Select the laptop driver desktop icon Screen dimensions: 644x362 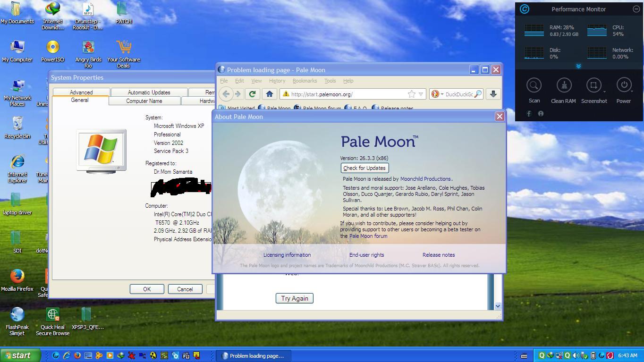tap(17, 204)
